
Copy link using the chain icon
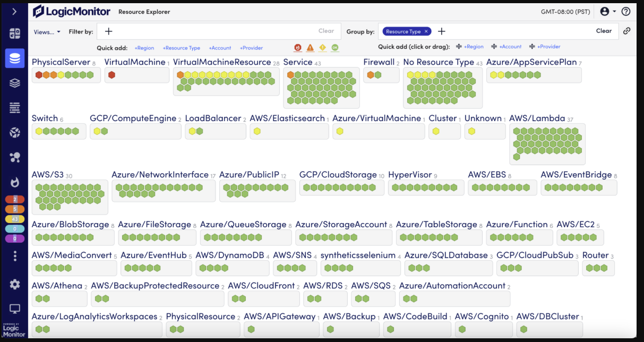[627, 31]
